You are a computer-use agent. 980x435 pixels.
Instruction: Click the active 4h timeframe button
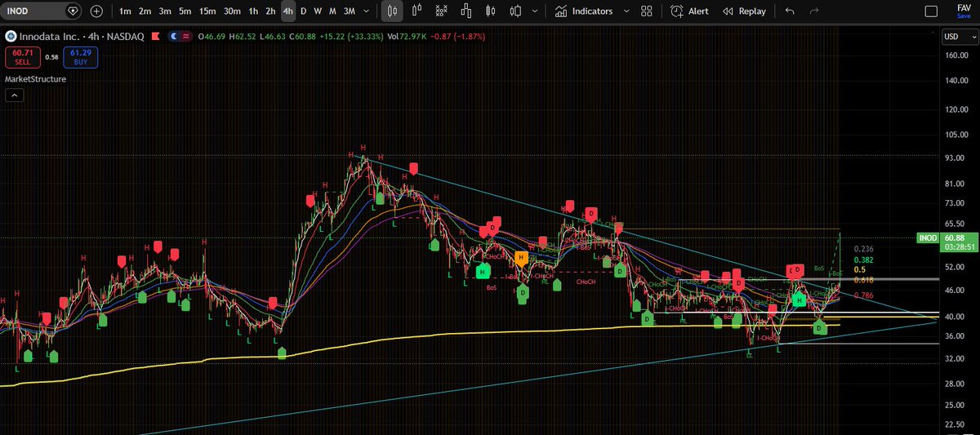click(x=288, y=11)
